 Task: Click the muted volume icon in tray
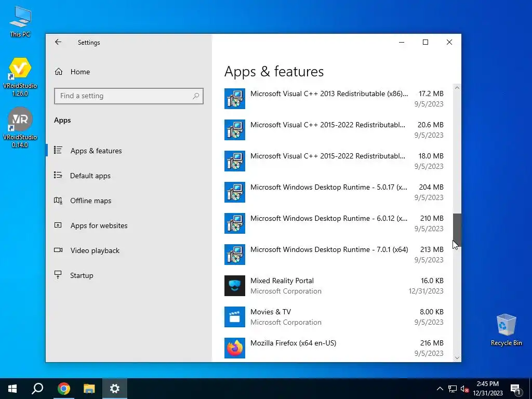(x=465, y=389)
